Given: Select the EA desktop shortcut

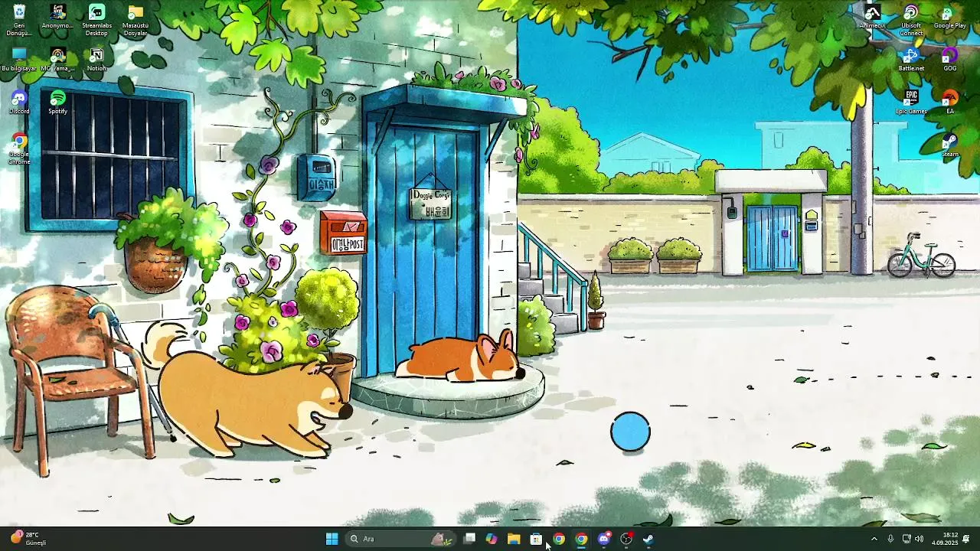Looking at the screenshot, I should (949, 103).
